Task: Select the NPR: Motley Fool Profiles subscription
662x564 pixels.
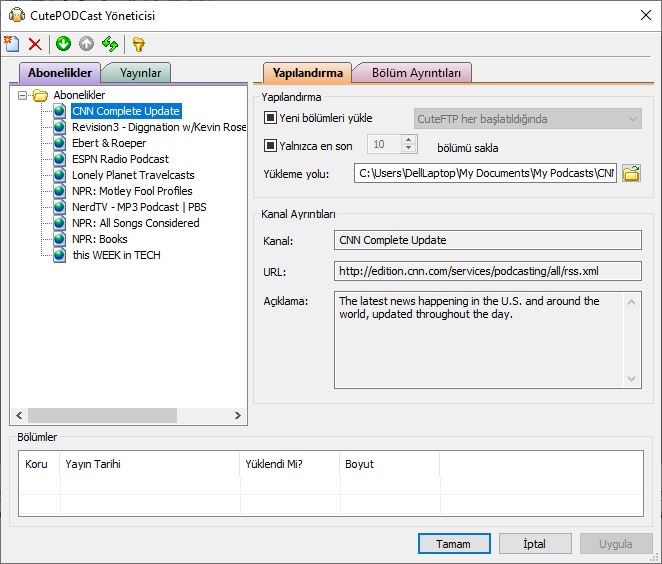Action: point(132,191)
